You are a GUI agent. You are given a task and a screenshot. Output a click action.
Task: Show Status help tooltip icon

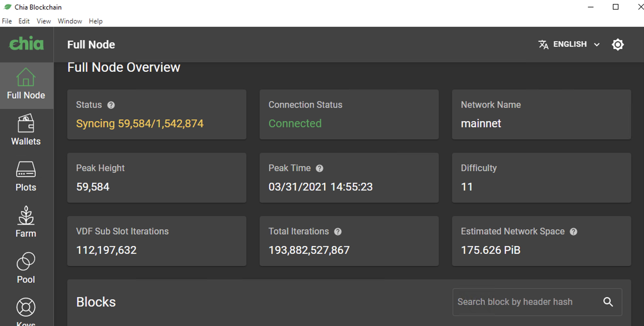[111, 105]
